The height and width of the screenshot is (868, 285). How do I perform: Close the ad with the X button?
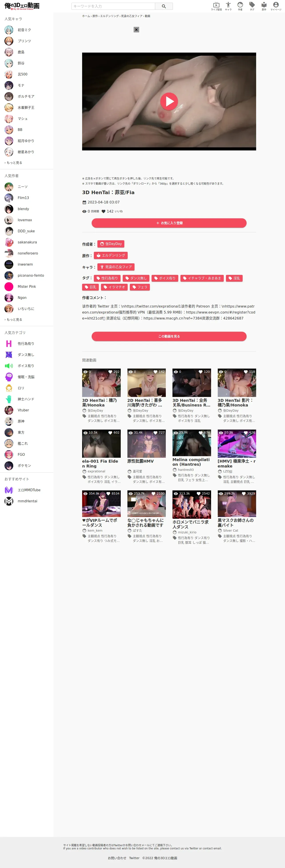tap(136, 30)
